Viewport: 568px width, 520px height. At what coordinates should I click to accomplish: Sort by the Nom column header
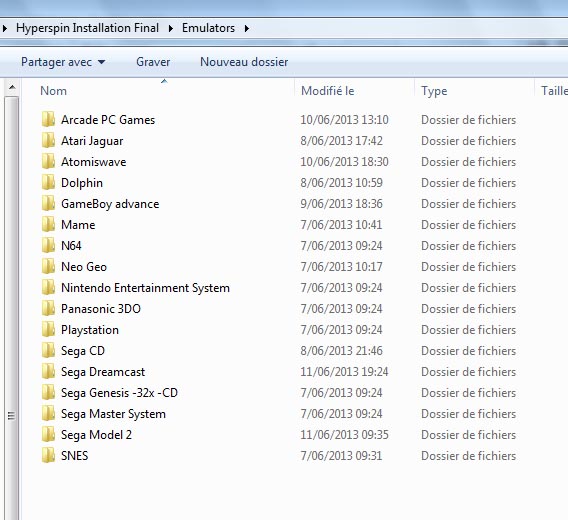(53, 91)
